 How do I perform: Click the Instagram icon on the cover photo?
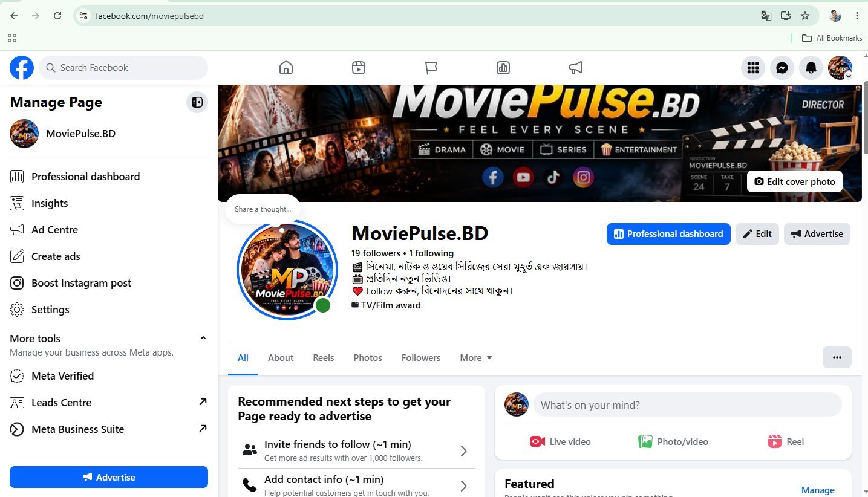point(584,177)
